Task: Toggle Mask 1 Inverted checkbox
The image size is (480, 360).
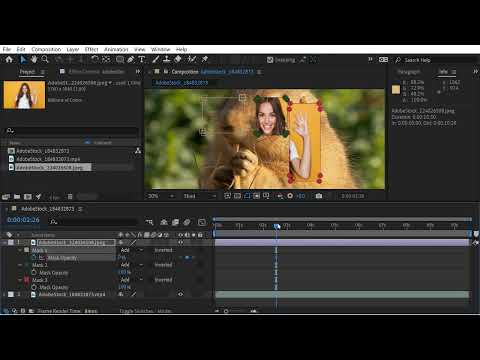Action: (163, 250)
